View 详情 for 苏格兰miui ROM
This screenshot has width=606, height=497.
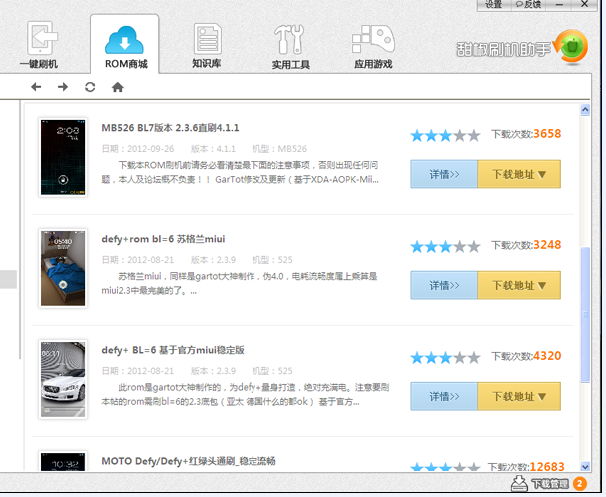click(x=444, y=285)
